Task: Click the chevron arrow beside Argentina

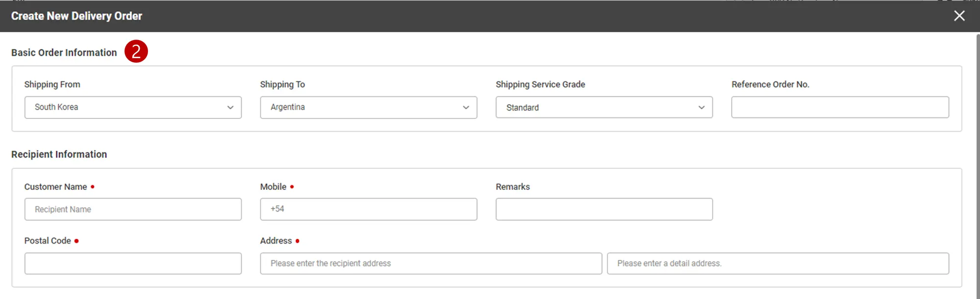Action: [x=466, y=108]
